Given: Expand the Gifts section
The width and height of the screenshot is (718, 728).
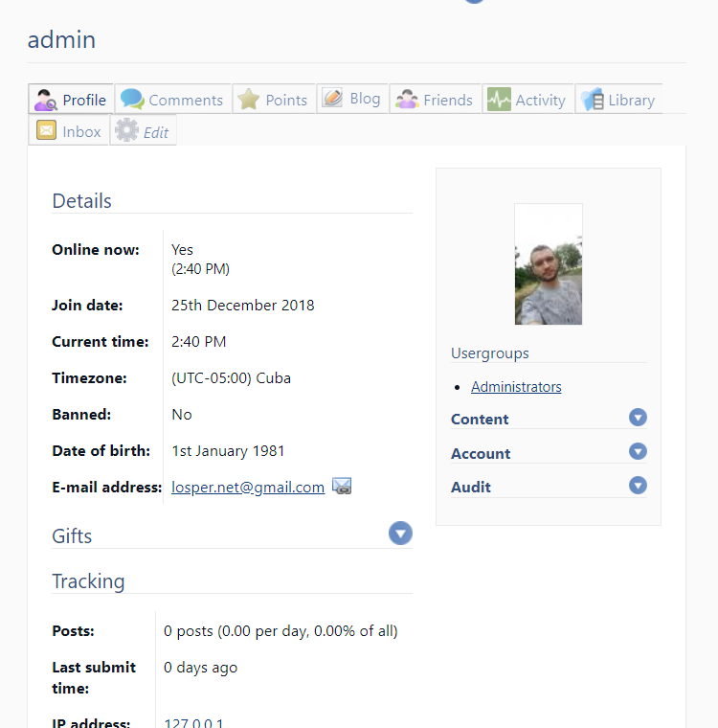Looking at the screenshot, I should click(400, 534).
